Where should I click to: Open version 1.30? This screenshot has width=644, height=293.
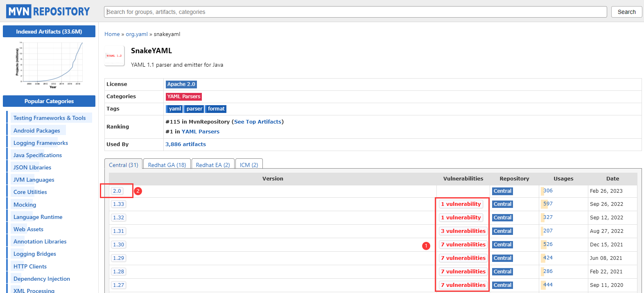pyautogui.click(x=119, y=245)
